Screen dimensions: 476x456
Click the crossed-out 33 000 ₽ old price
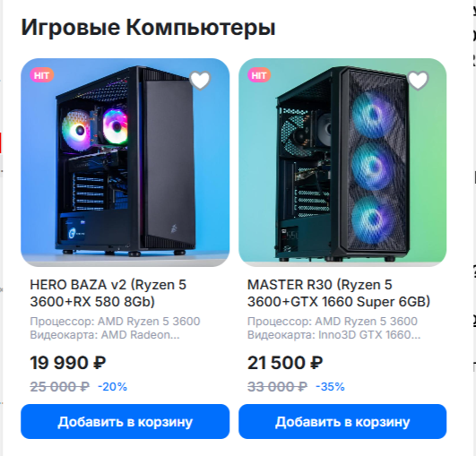point(278,387)
